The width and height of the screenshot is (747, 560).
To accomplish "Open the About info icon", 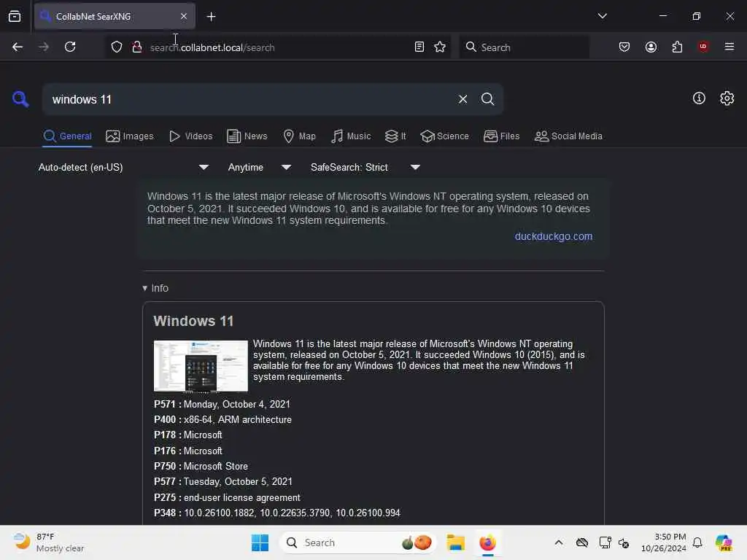I will click(x=698, y=98).
